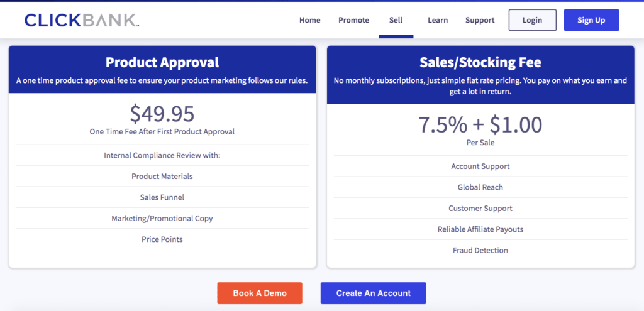This screenshot has width=644, height=311.
Task: Click the 'No monthly subscriptions' description text
Action: pos(480,86)
